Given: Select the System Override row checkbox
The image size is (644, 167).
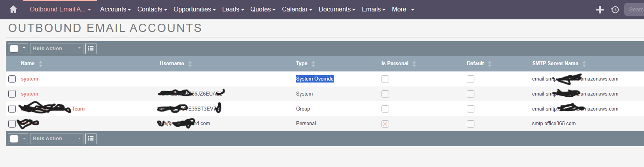Looking at the screenshot, I should [x=12, y=79].
